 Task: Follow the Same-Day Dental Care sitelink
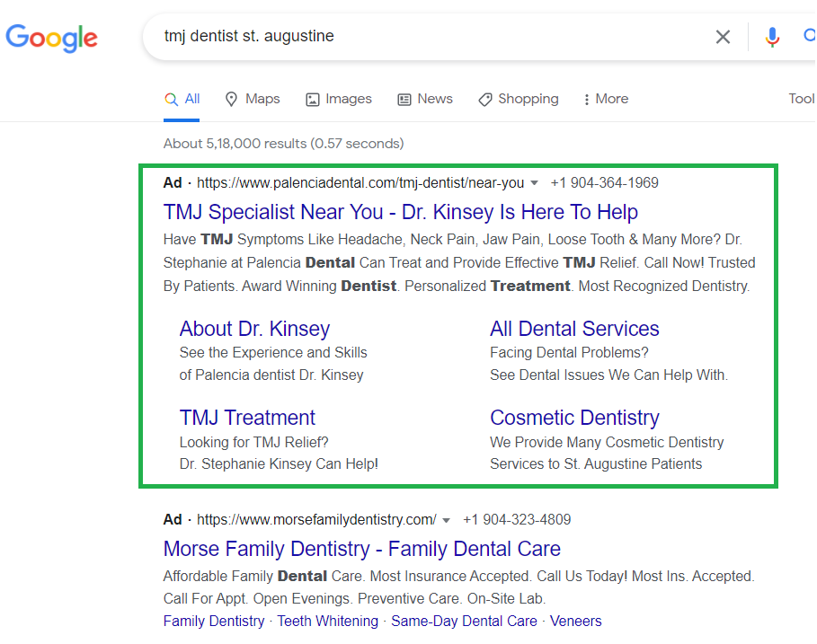click(x=464, y=621)
